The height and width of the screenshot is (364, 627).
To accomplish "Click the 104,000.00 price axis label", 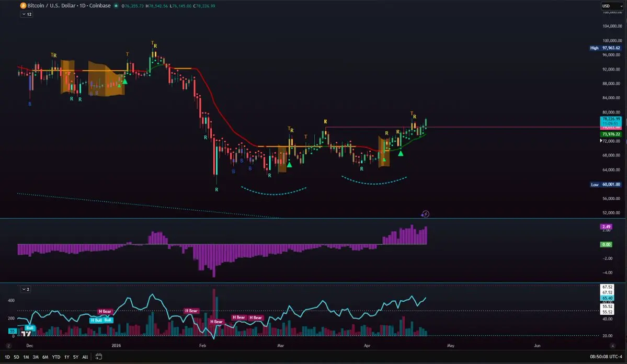I will [x=612, y=26].
